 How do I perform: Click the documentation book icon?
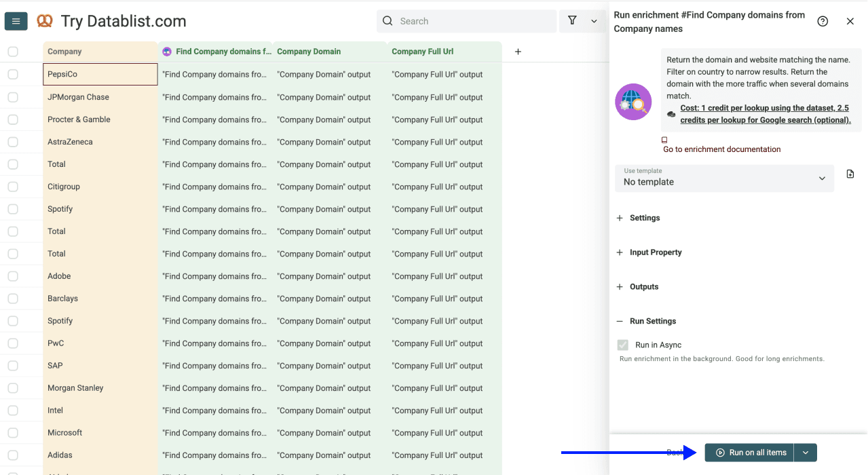[x=664, y=139]
